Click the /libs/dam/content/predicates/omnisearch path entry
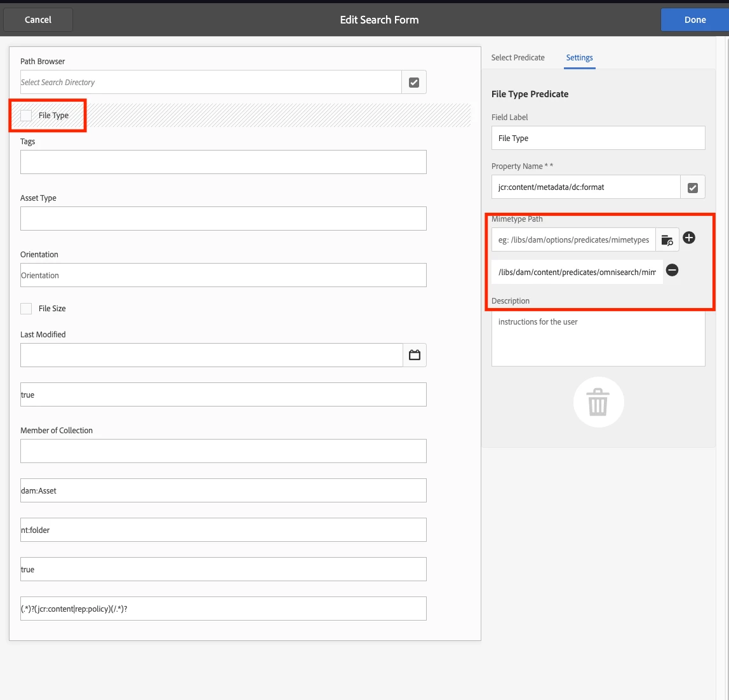Viewport: 729px width, 700px height. tap(577, 272)
